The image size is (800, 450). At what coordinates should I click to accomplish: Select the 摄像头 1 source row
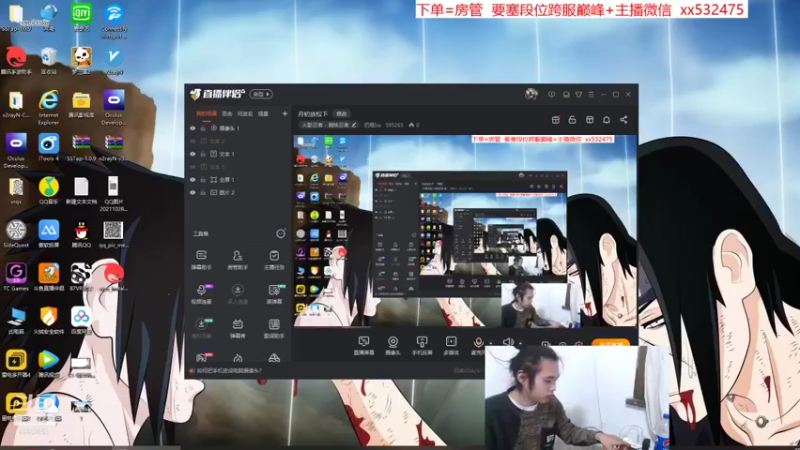coord(237,128)
